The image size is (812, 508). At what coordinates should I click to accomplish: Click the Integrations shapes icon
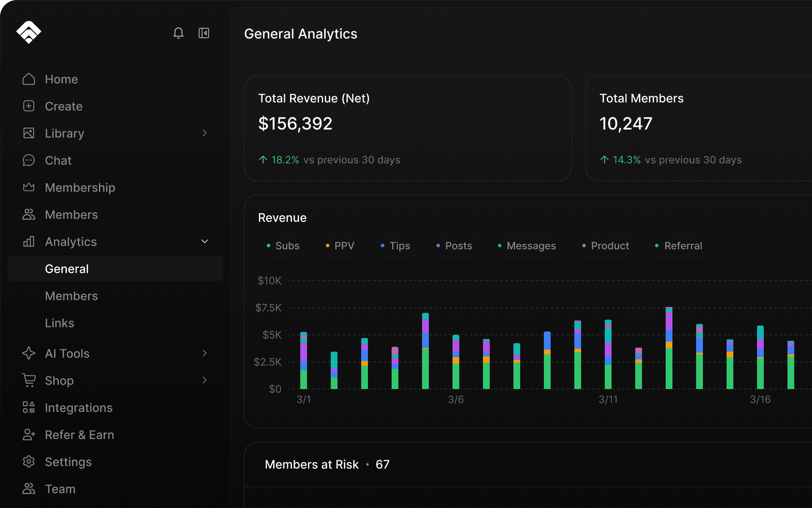[x=29, y=408]
